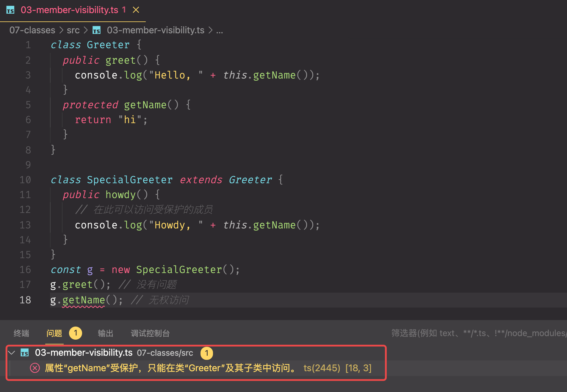Click g.greet() call on line 17
The height and width of the screenshot is (392, 567).
[x=80, y=285]
